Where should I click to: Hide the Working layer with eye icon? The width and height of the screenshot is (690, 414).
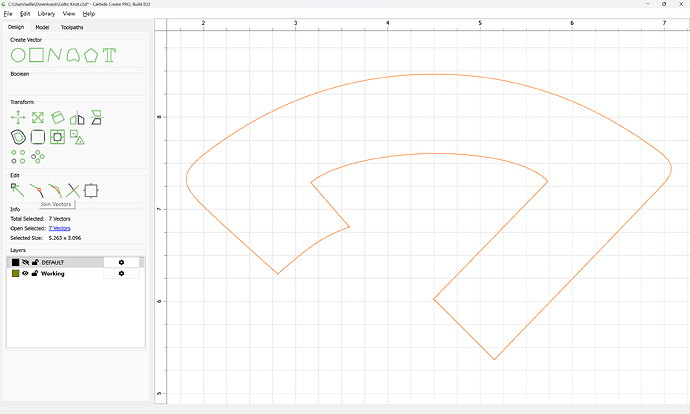click(x=25, y=273)
